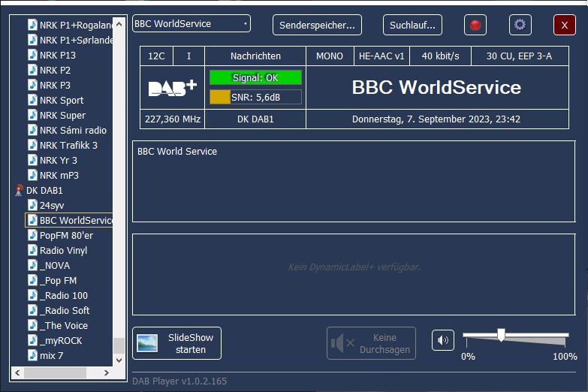The image size is (588, 392).
Task: Select _The Voice station
Action: coord(64,325)
